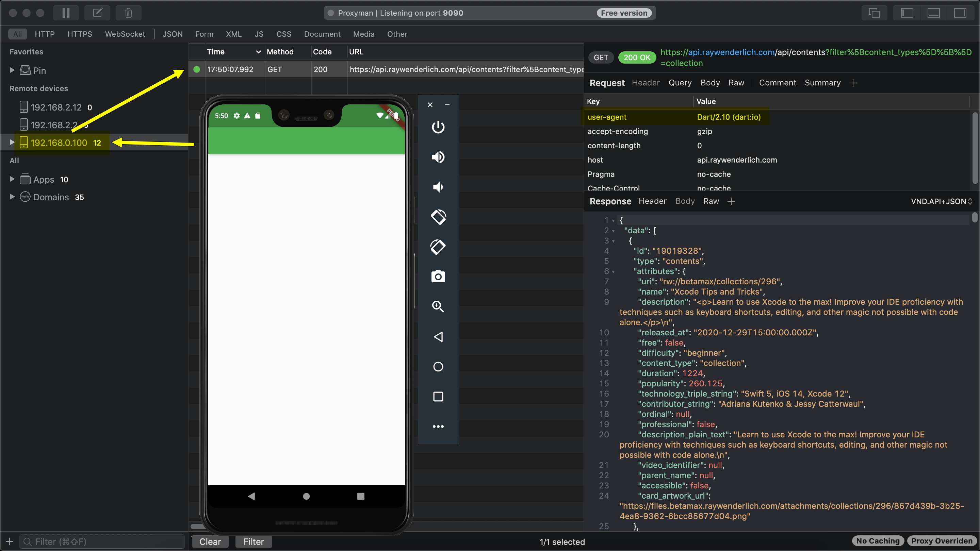Open the Query tab of the request

click(680, 83)
